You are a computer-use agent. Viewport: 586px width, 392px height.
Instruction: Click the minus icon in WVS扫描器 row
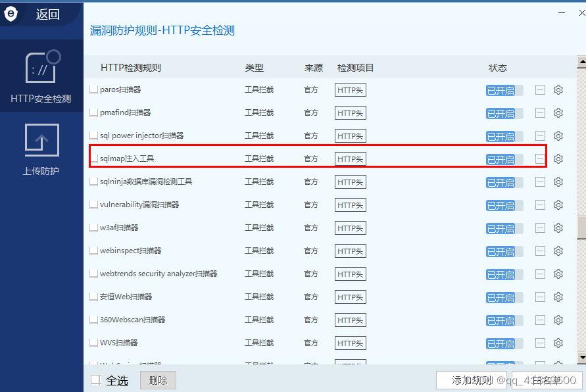pos(540,343)
